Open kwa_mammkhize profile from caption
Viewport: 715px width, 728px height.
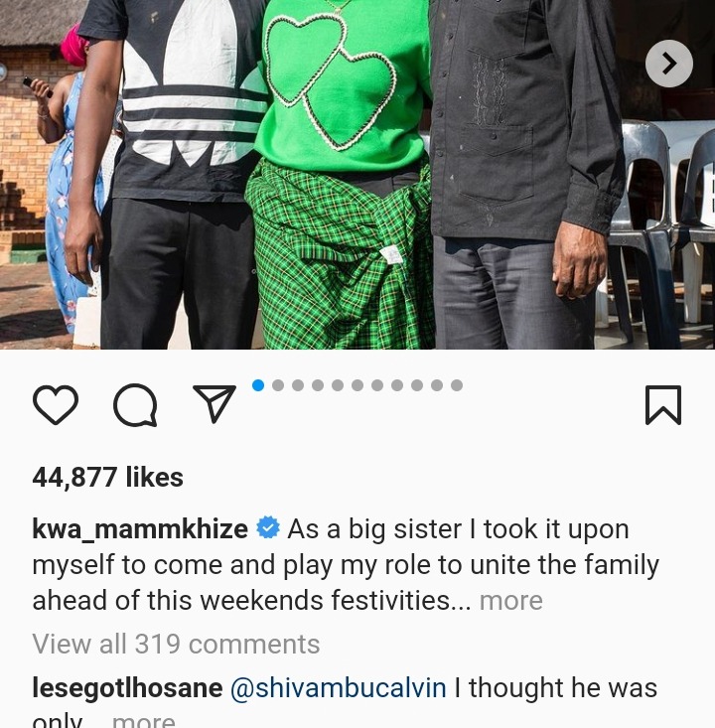click(x=140, y=529)
